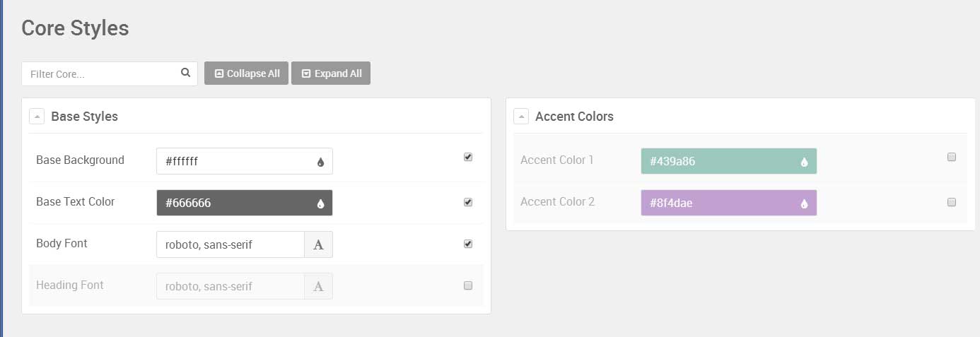Click the search magnifier icon in Filter Core
Viewport: 980px width, 337px height.
tap(185, 72)
